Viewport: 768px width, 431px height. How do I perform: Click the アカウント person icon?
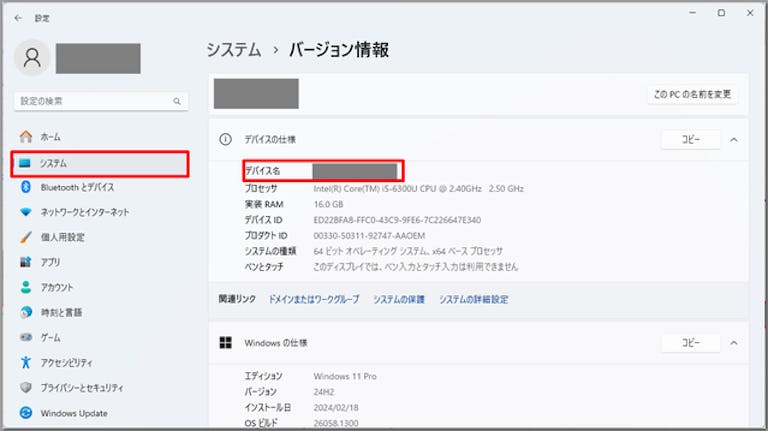[x=26, y=287]
